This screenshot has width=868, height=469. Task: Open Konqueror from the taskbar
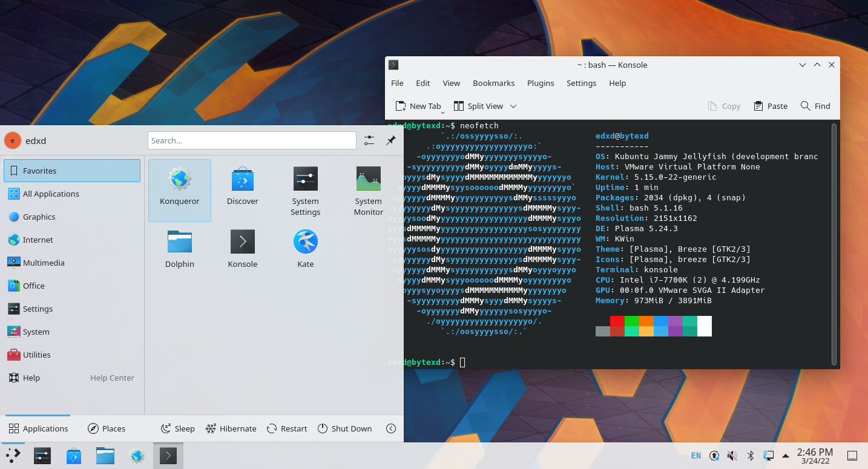click(137, 456)
